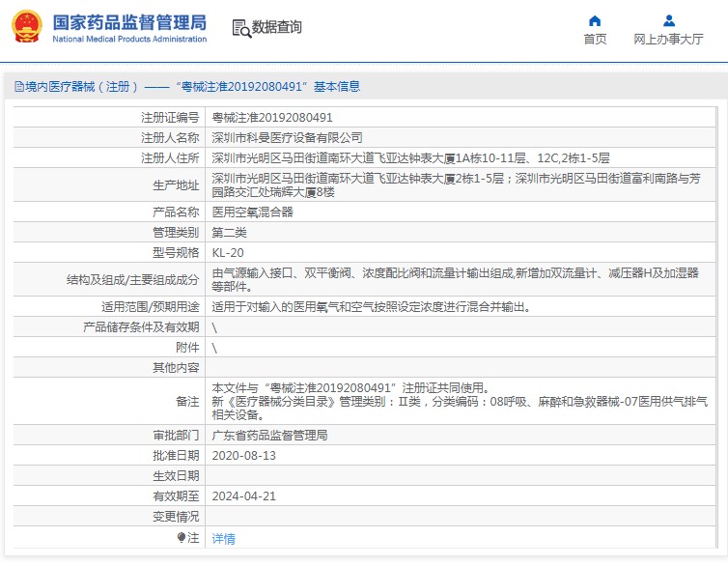The image size is (728, 566).
Task: Open the 详情 details link
Action: point(223,539)
